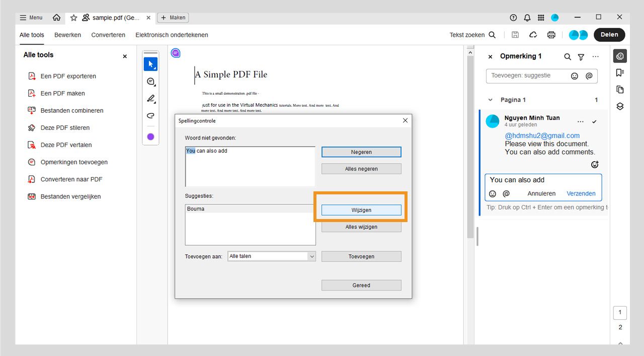Viewport: 644px width, 356px height.
Task: Open the account profile avatar in the title bar
Action: [x=555, y=18]
